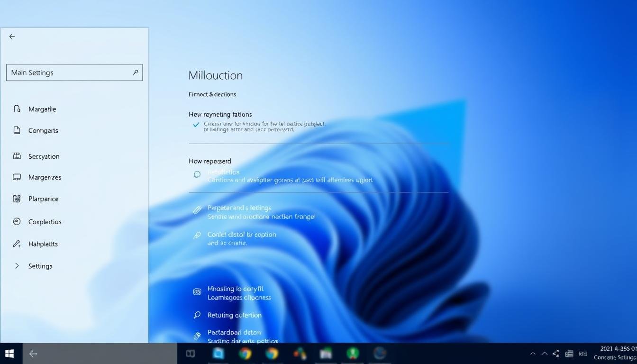Open Google Chrome from the taskbar
The width and height of the screenshot is (637, 364).
(x=245, y=354)
